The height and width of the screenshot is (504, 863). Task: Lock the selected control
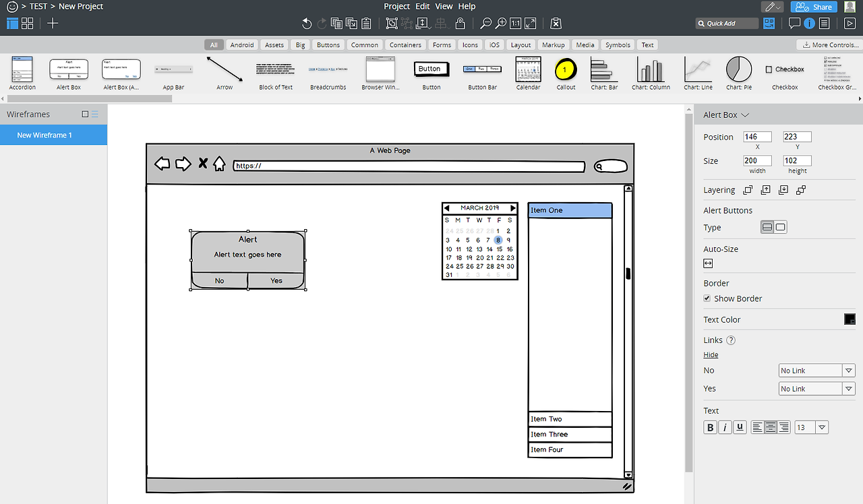tap(460, 24)
